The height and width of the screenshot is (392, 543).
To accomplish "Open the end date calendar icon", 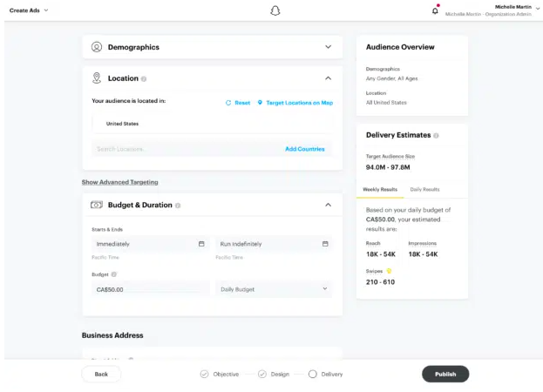I will tap(325, 244).
